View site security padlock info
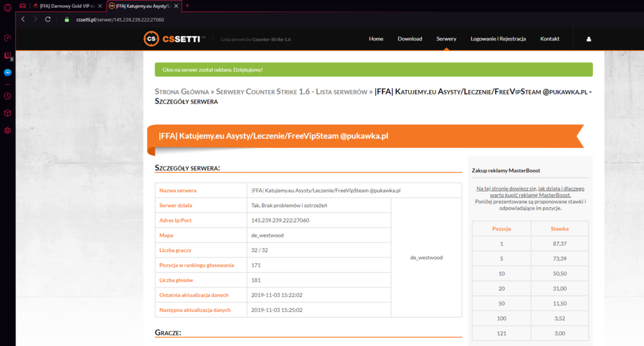 pyautogui.click(x=66, y=19)
